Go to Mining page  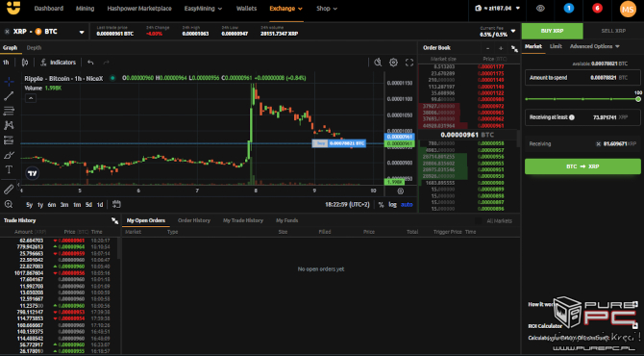click(85, 9)
